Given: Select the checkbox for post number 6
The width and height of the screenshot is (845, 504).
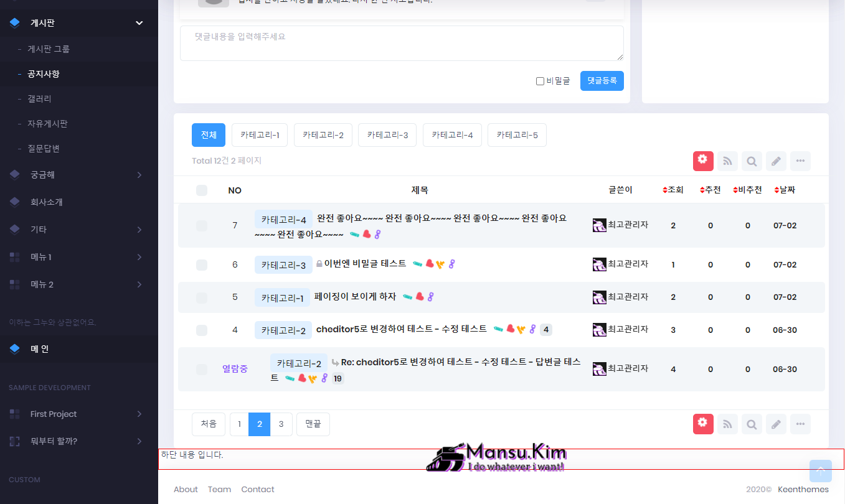Looking at the screenshot, I should (x=202, y=265).
